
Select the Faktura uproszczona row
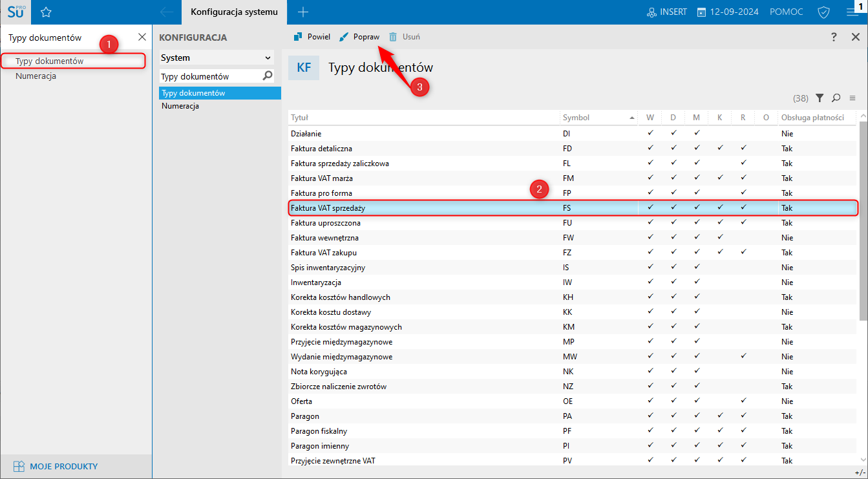(x=573, y=223)
